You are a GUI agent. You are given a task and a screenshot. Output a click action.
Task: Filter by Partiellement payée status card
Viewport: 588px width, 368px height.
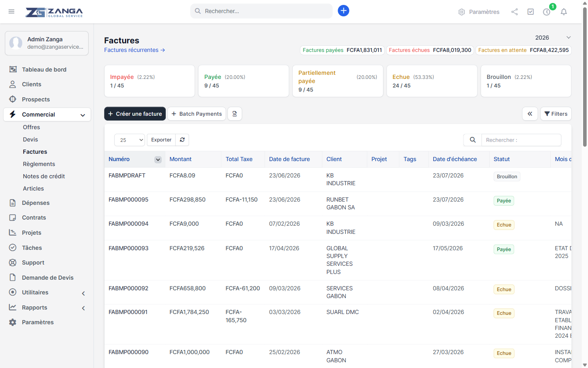338,81
